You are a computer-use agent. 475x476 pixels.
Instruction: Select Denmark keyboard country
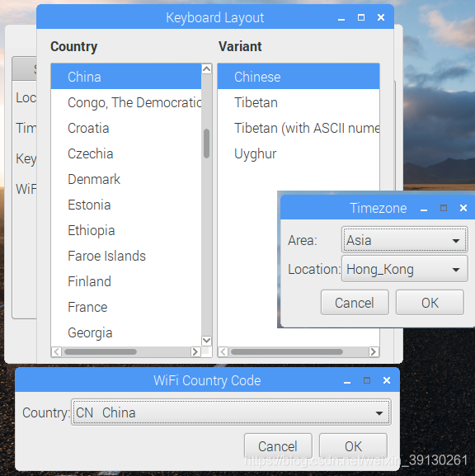click(x=126, y=179)
